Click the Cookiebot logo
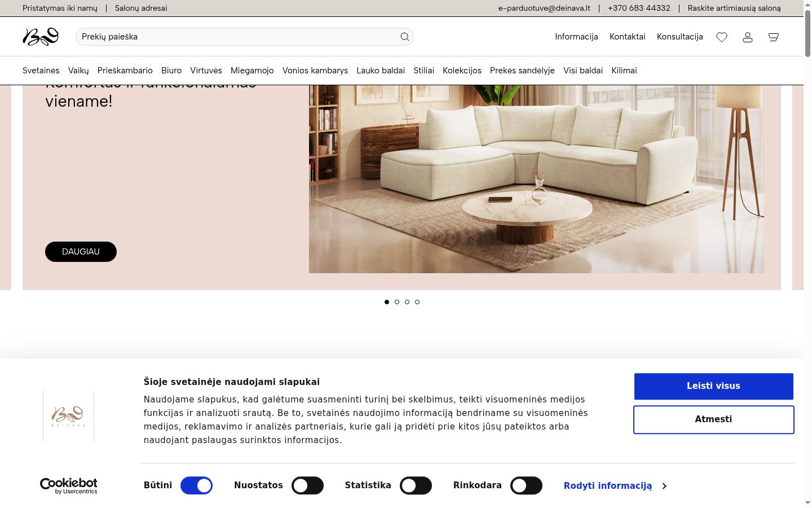This screenshot has width=812, height=508. pyautogui.click(x=68, y=485)
